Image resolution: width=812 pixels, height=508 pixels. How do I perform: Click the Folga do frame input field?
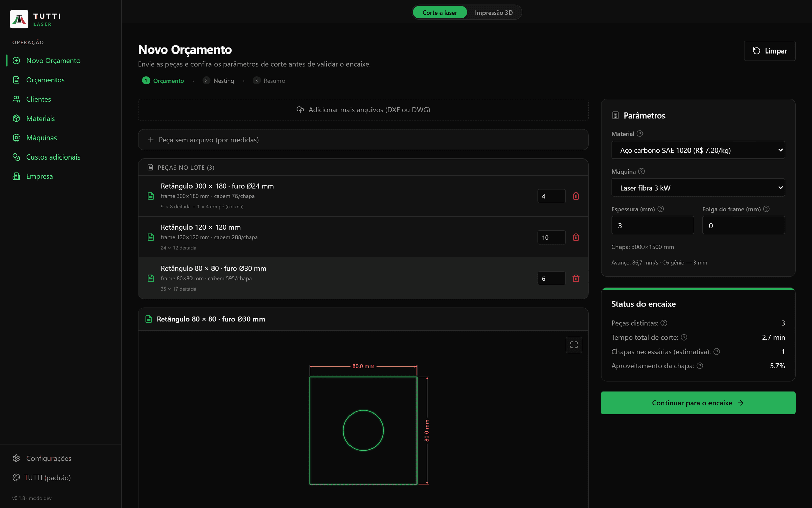[743, 225]
